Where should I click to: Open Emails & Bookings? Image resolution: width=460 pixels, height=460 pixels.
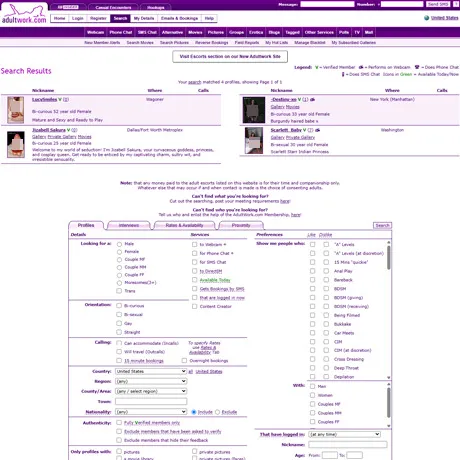(x=179, y=18)
